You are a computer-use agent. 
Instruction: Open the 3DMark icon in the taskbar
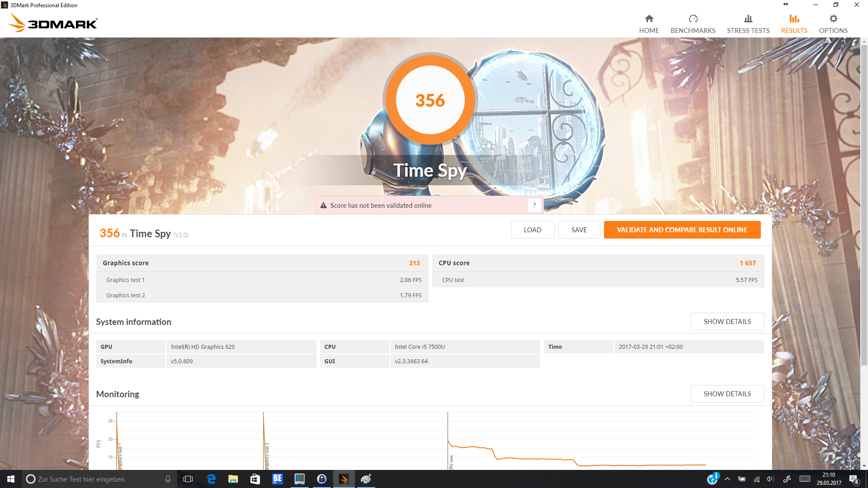coord(344,479)
